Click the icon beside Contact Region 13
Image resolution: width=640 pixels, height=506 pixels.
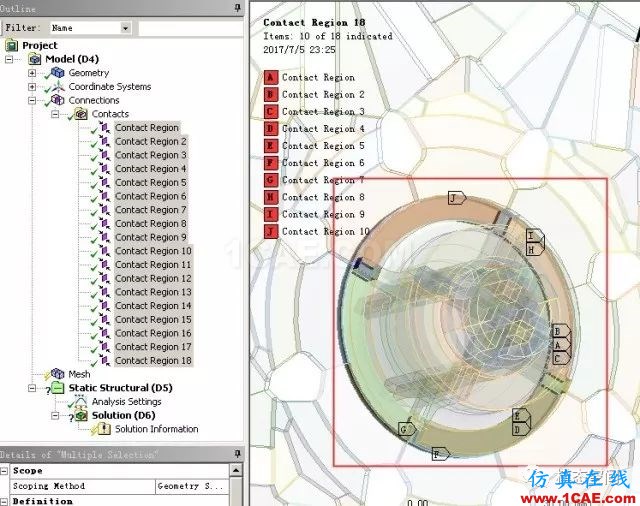tap(105, 292)
